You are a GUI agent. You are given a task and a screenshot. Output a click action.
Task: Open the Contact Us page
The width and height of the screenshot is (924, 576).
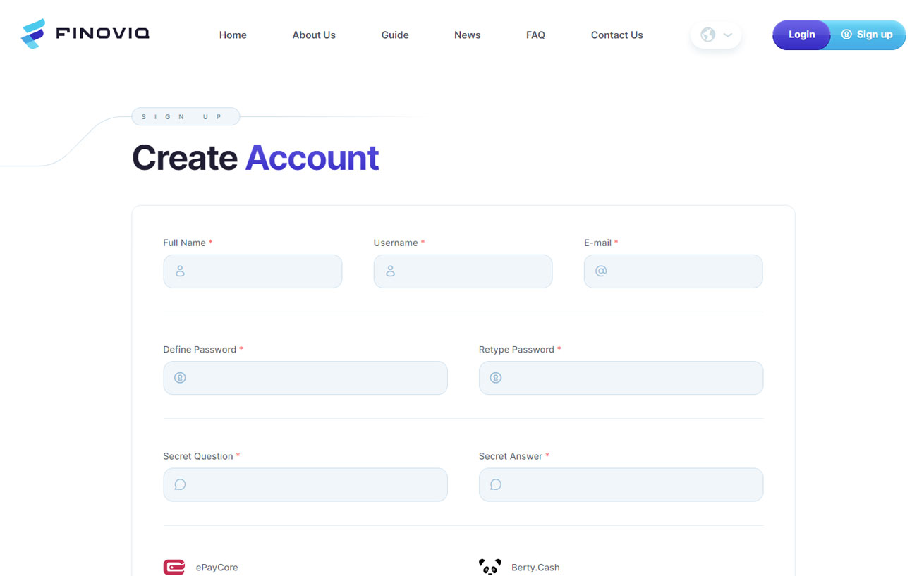616,35
